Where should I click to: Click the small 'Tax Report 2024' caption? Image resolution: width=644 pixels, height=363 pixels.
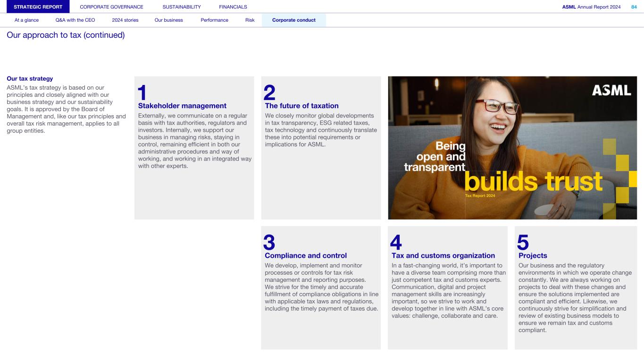click(x=480, y=195)
